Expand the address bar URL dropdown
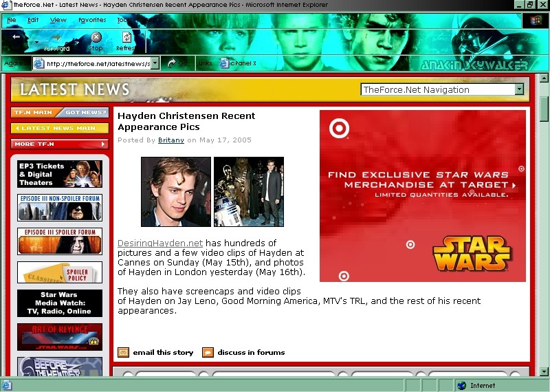 pyautogui.click(x=155, y=63)
